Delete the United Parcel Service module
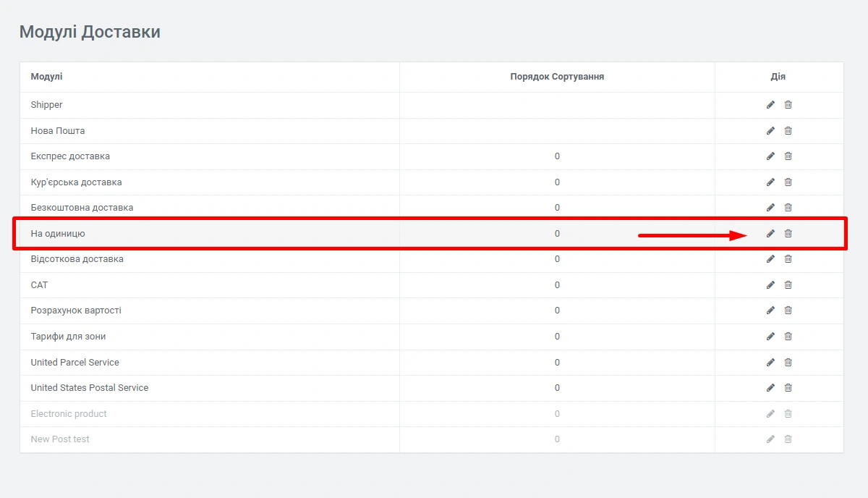This screenshot has width=868, height=498. (x=788, y=362)
